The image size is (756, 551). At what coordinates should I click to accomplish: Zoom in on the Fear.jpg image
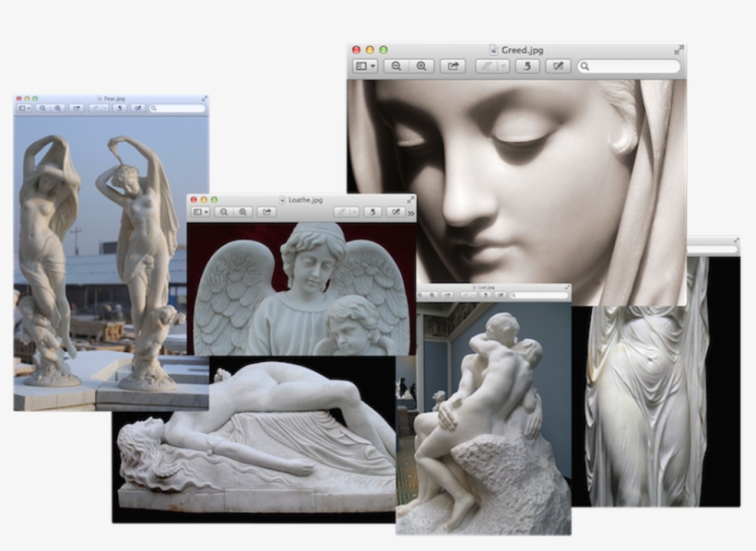(58, 108)
